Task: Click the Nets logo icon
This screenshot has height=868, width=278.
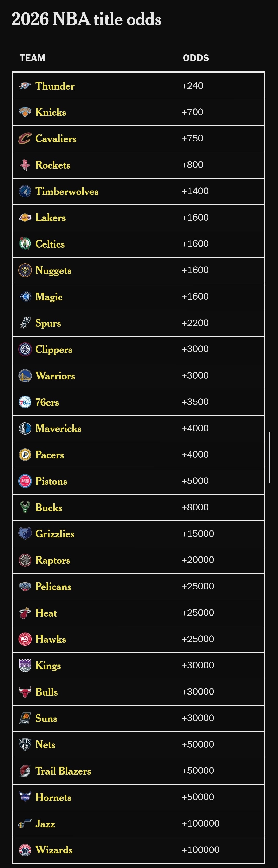Action: pyautogui.click(x=25, y=745)
